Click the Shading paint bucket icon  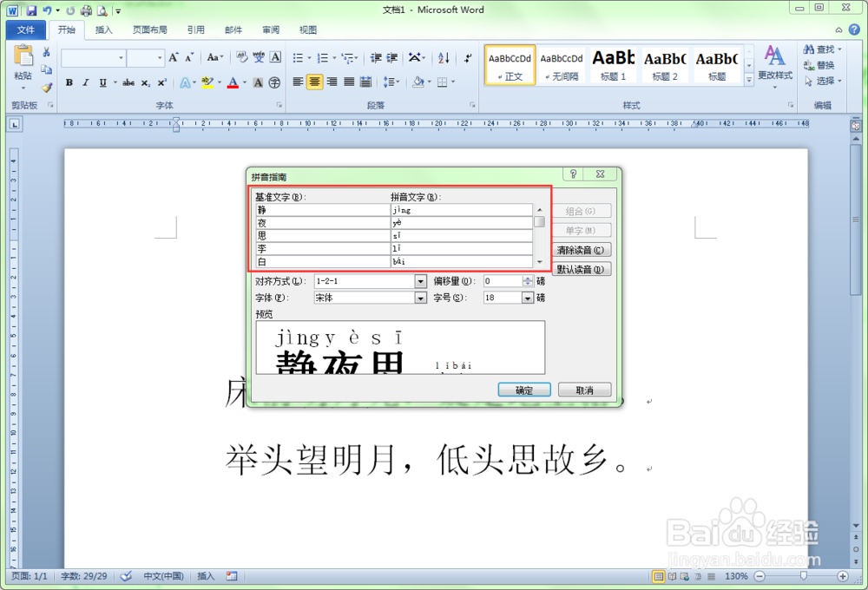pos(418,82)
